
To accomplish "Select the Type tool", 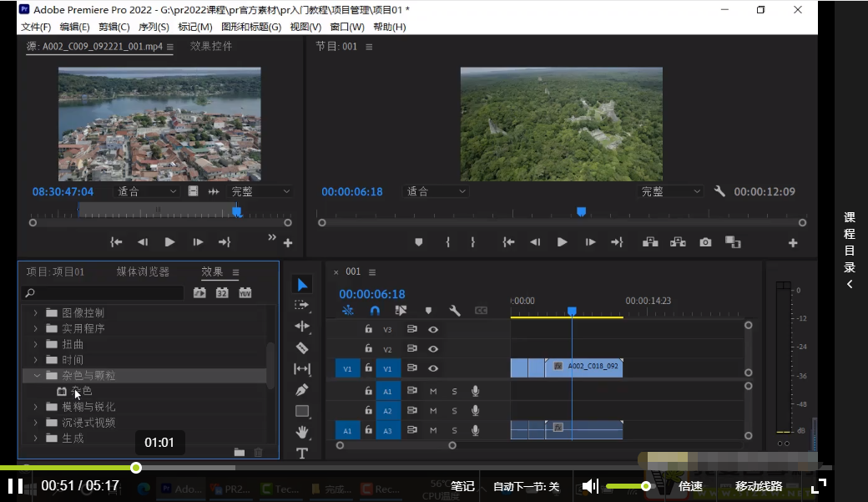I will pos(302,454).
